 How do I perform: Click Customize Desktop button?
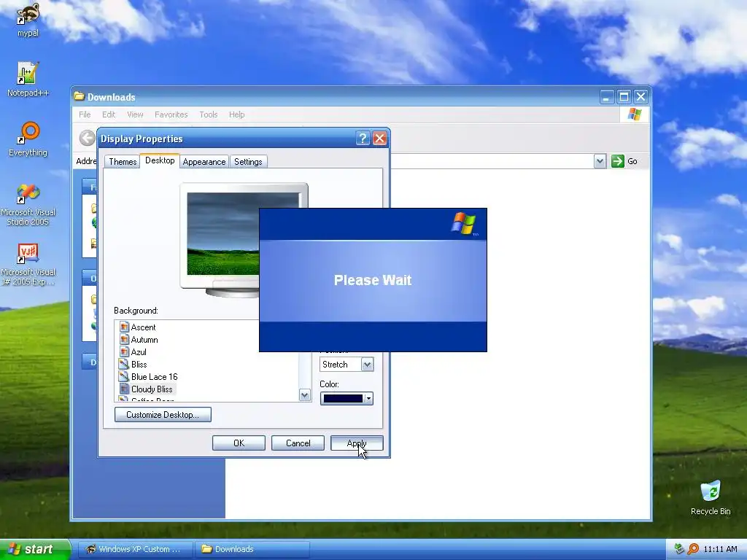point(163,415)
